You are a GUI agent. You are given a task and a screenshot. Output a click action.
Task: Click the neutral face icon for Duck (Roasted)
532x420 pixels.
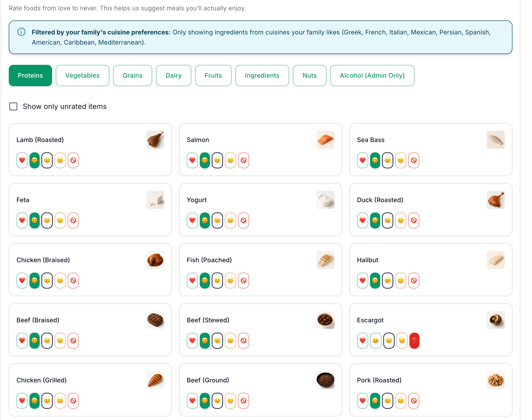pyautogui.click(x=388, y=220)
